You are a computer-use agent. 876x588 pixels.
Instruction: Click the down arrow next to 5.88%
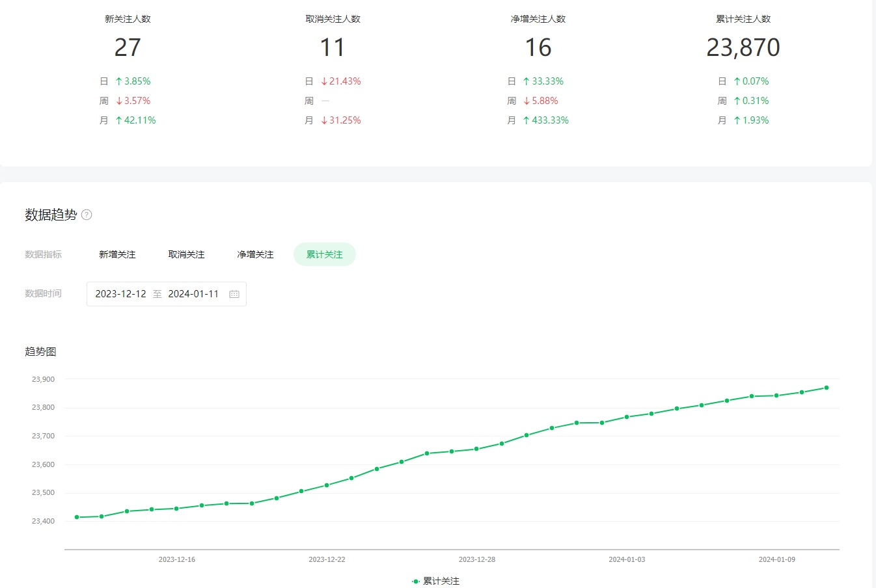coord(526,101)
